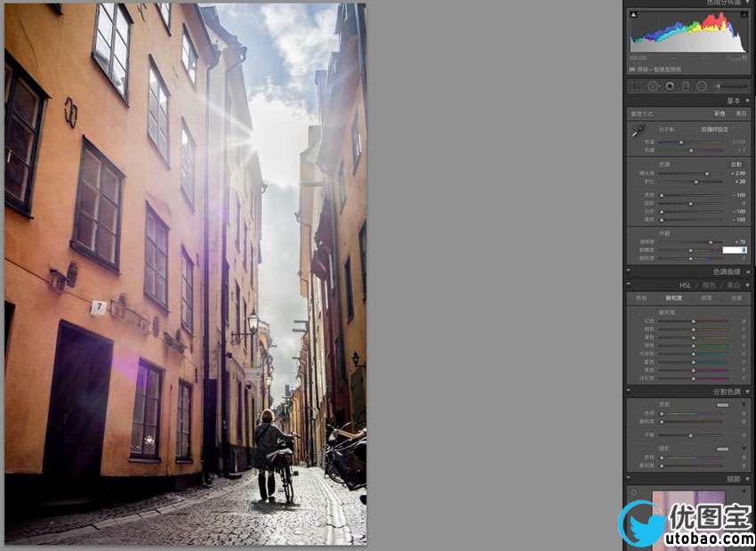756x551 pixels.
Task: Select the Graduated Filter tool
Action: coord(686,86)
